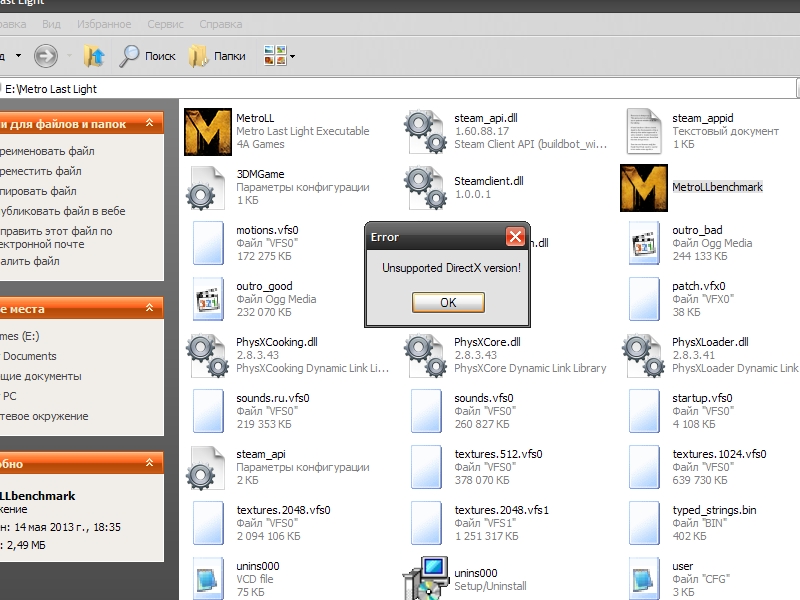The height and width of the screenshot is (600, 800).
Task: Click the '1.60.88.17' version text
Action: 481,131
